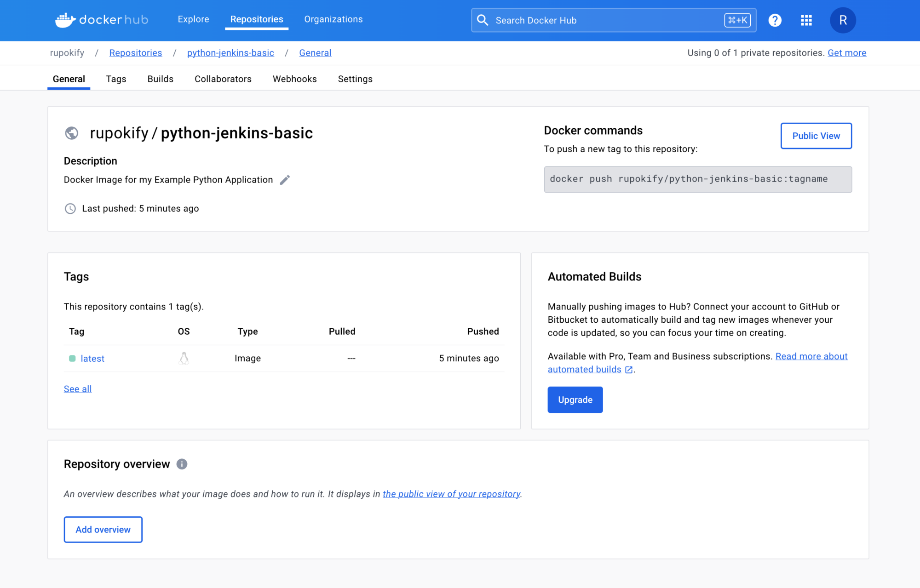920x588 pixels.
Task: Click the Upgrade button
Action: click(x=575, y=400)
